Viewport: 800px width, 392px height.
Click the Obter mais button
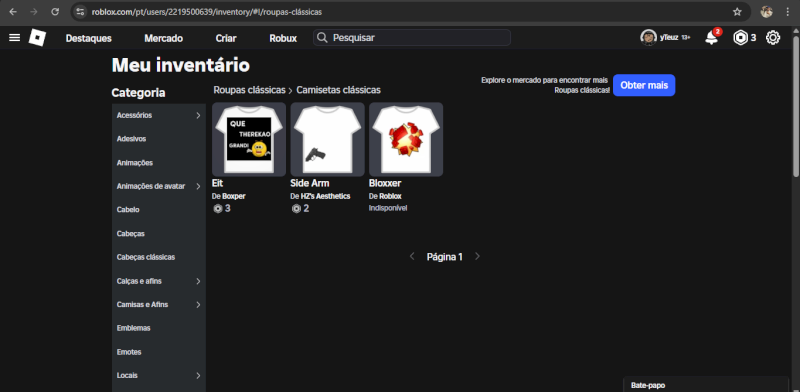(644, 85)
